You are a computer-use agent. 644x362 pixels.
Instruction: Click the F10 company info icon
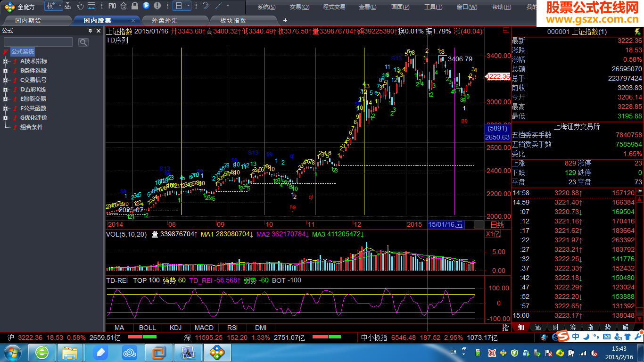point(112,6)
